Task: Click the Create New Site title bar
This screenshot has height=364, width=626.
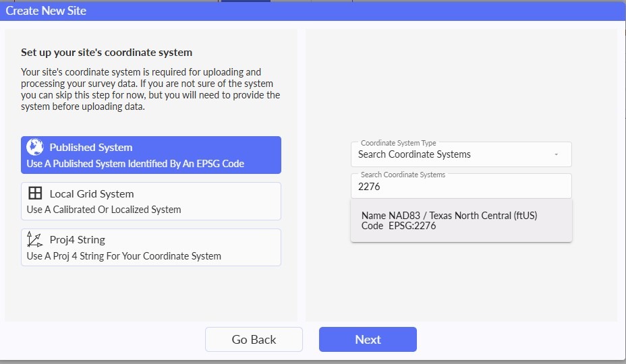Action: coord(313,11)
